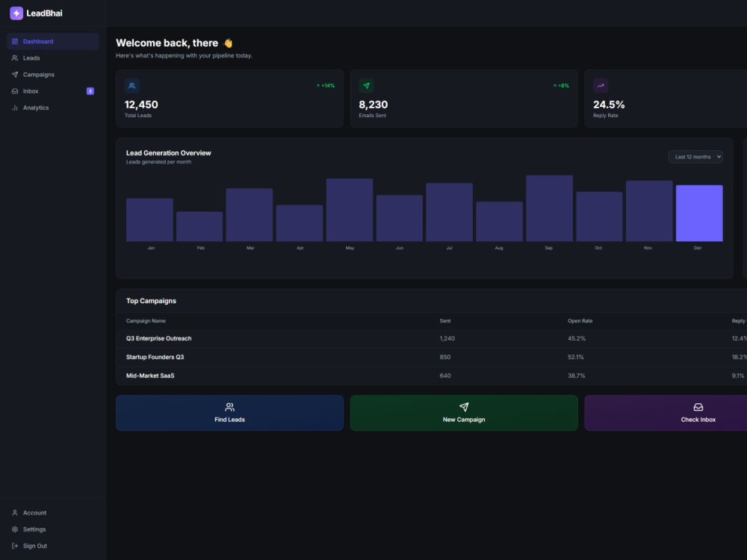Click the Check Inbox tray icon
This screenshot has width=747, height=560.
coord(698,407)
